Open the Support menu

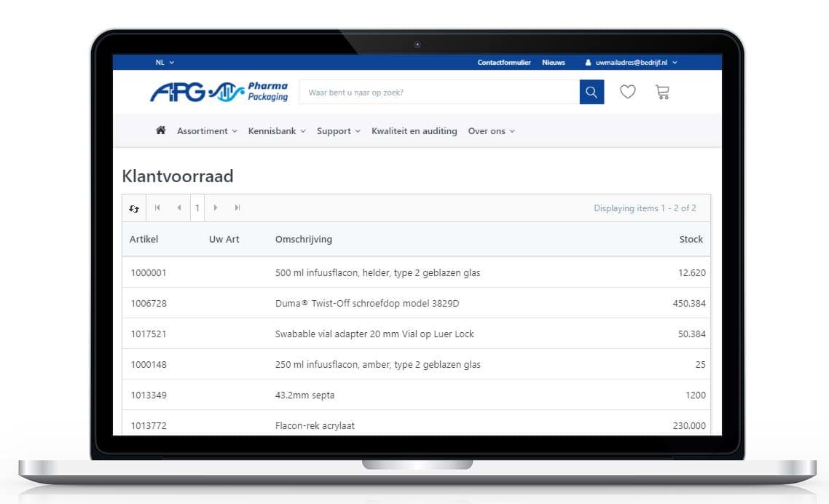[x=338, y=131]
